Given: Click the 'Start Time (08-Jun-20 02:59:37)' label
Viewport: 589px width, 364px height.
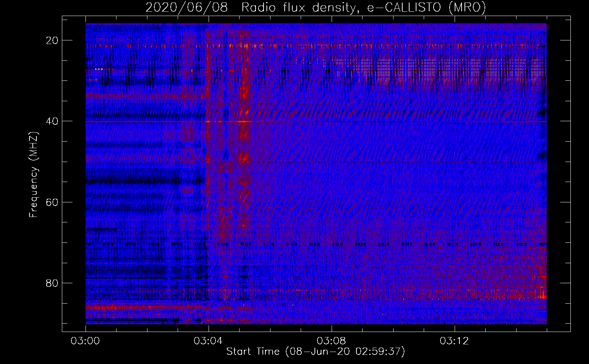Looking at the screenshot, I should click(x=316, y=352).
